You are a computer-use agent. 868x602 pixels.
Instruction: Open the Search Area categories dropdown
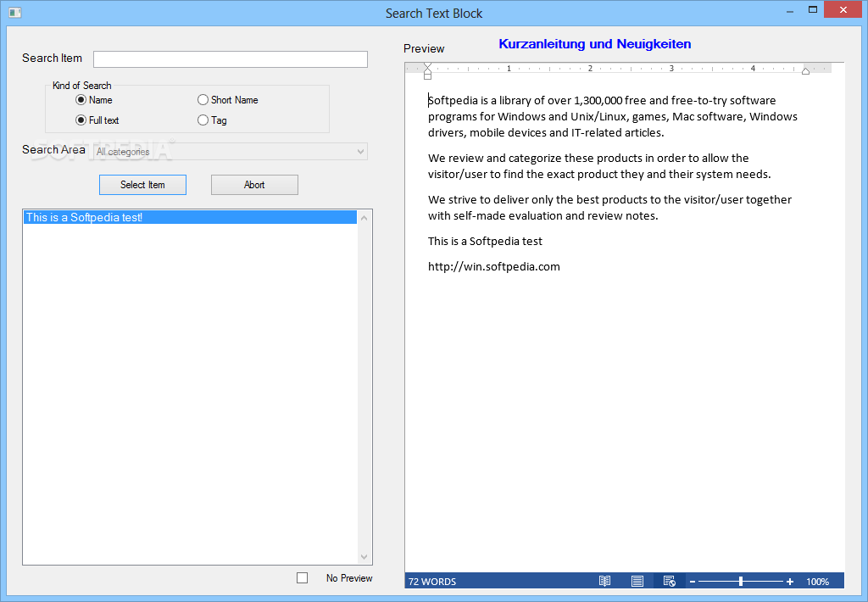point(231,152)
